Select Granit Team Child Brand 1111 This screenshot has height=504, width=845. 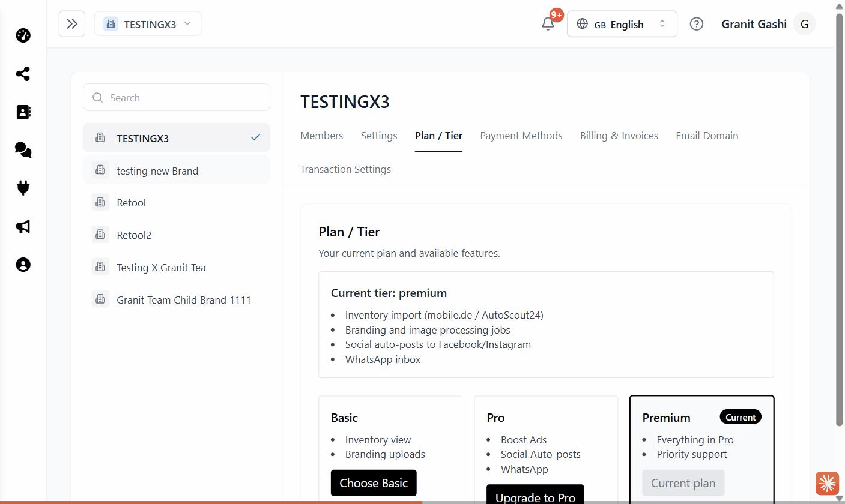[x=177, y=300]
